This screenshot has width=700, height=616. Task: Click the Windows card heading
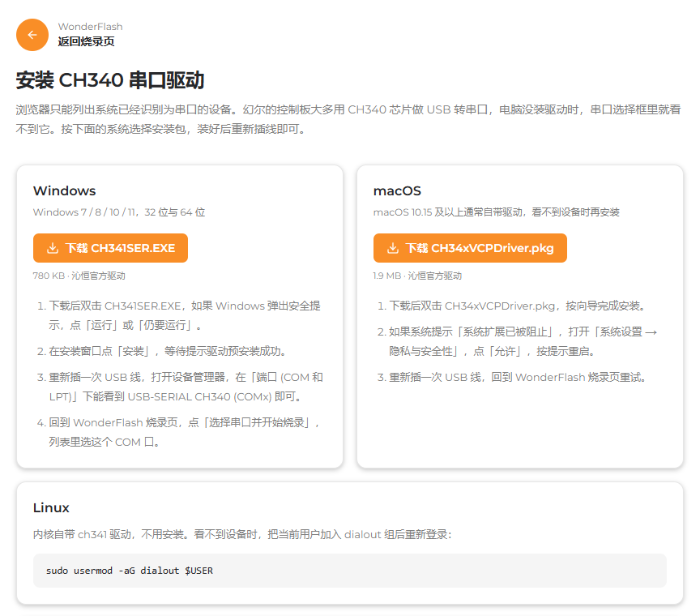64,190
